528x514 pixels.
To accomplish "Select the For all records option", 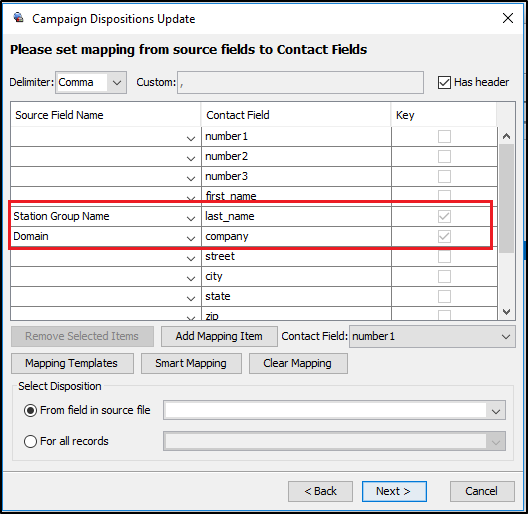I will [x=30, y=441].
